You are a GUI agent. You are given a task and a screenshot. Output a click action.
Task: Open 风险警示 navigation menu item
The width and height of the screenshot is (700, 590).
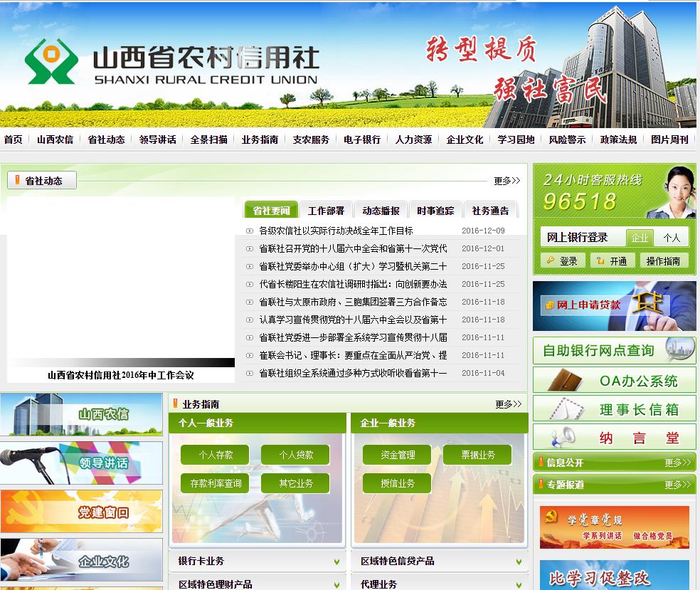coord(567,139)
